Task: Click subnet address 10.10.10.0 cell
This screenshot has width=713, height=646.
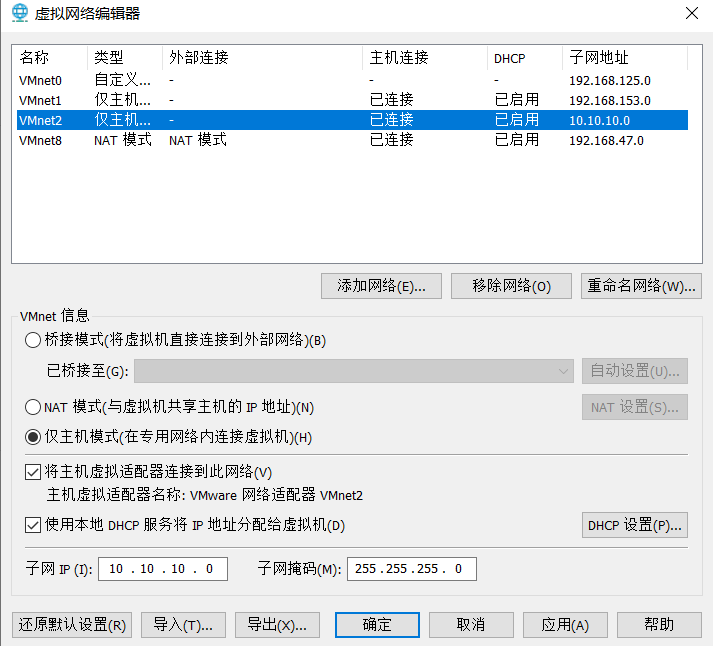Action: coord(599,120)
